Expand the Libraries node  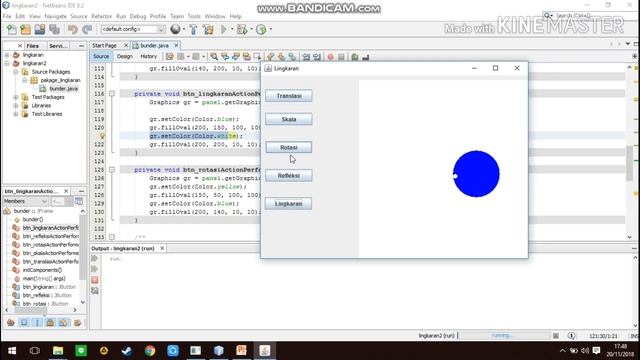click(16, 105)
